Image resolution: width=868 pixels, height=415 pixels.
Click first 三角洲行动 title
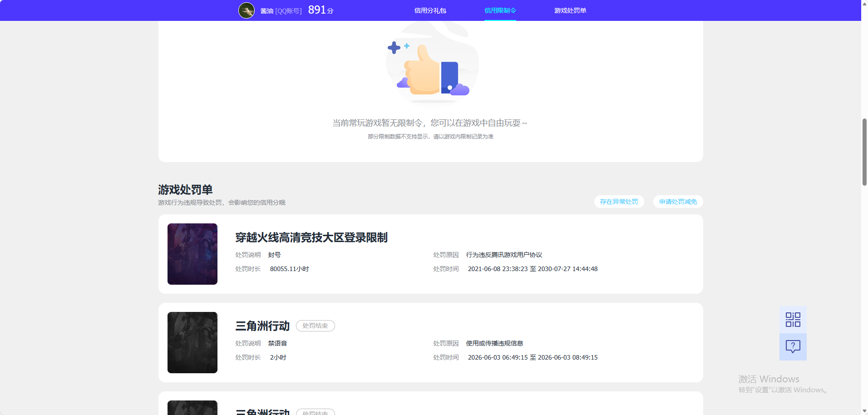tap(262, 326)
